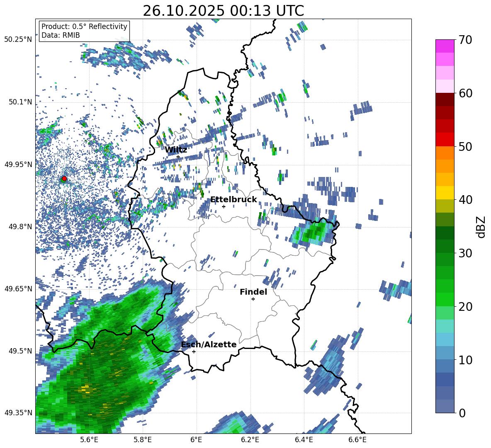Viewport: 491px width, 448px height.
Task: Click the Esch/Alzette city label
Action: (209, 344)
